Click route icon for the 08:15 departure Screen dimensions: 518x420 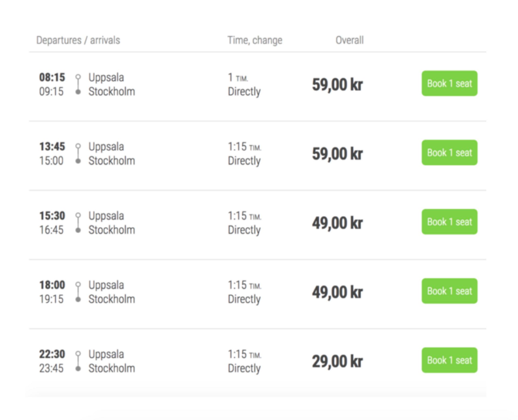click(x=78, y=84)
